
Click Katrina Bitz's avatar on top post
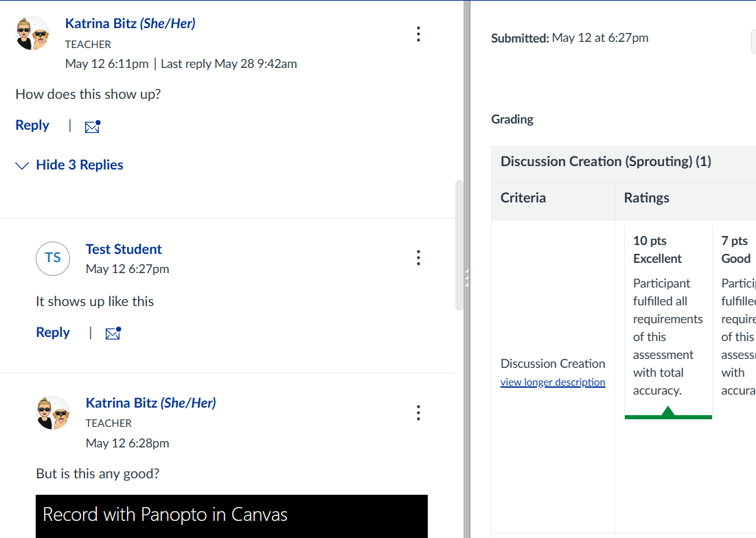(x=32, y=34)
